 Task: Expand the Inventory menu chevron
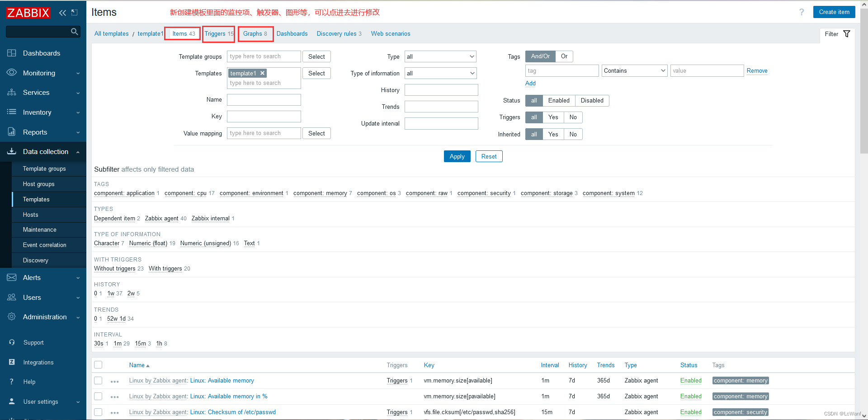coord(78,112)
